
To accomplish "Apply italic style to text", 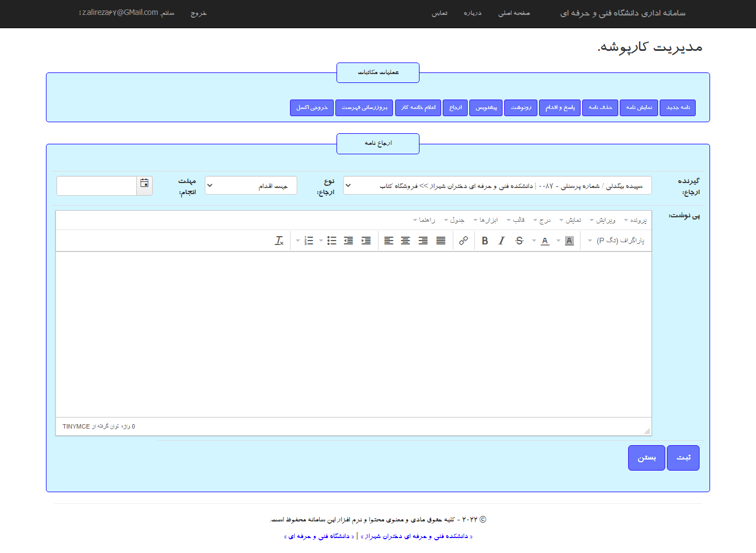I will coord(501,241).
